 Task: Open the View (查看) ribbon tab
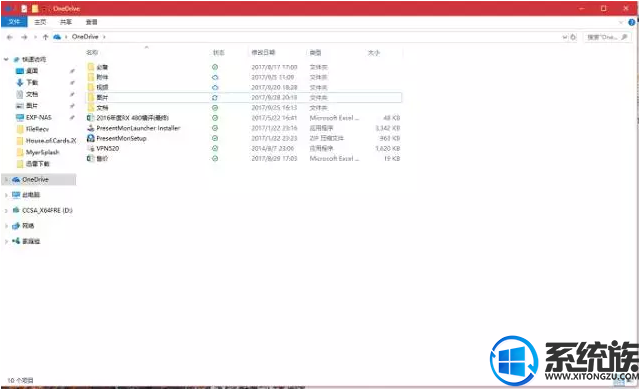91,22
